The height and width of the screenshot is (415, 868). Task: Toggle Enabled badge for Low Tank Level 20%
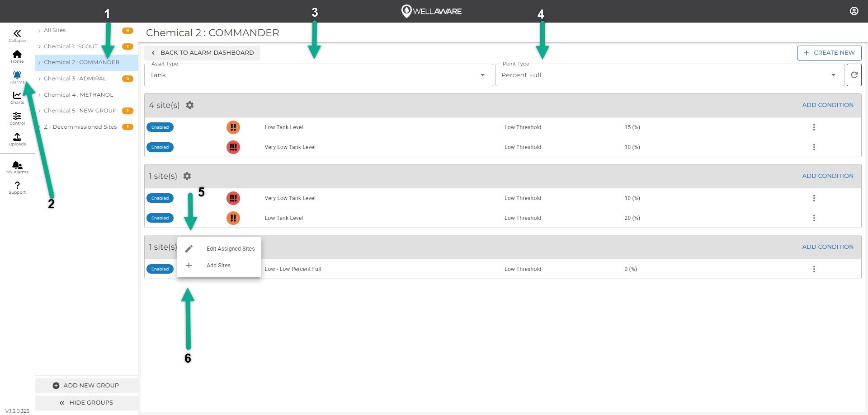[160, 218]
